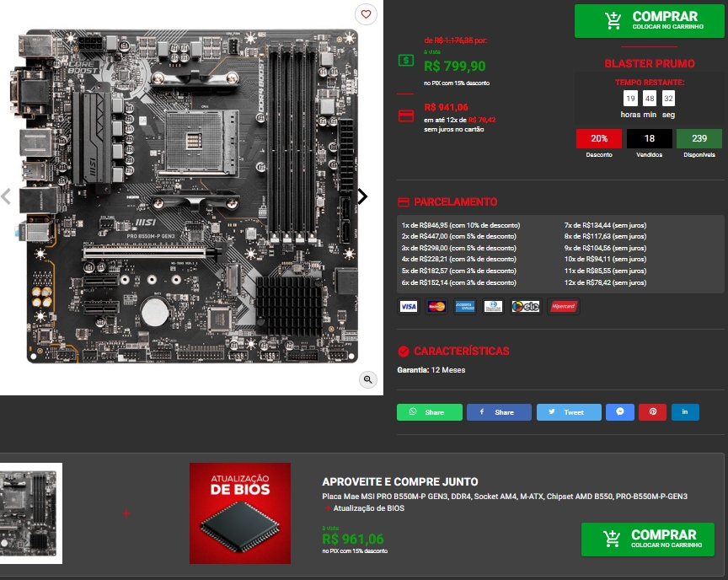728x580 pixels.
Task: Click the MasterCard logo
Action: tap(436, 307)
